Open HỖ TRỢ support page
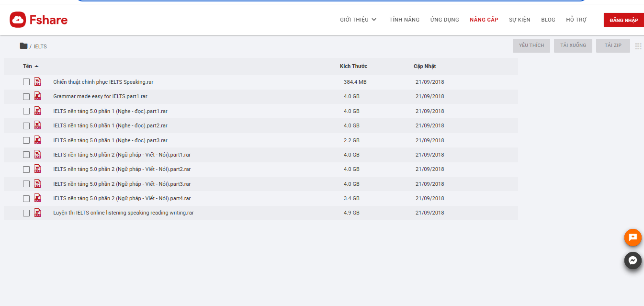Image resolution: width=644 pixels, height=306 pixels. pyautogui.click(x=576, y=20)
